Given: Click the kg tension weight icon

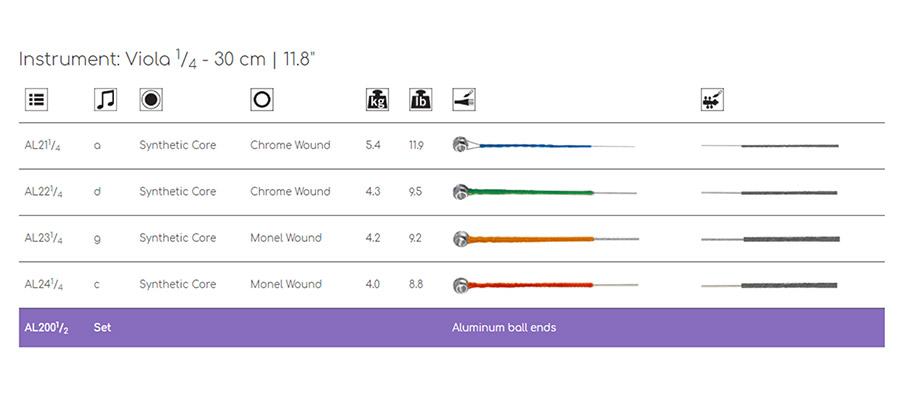Looking at the screenshot, I should tap(377, 100).
